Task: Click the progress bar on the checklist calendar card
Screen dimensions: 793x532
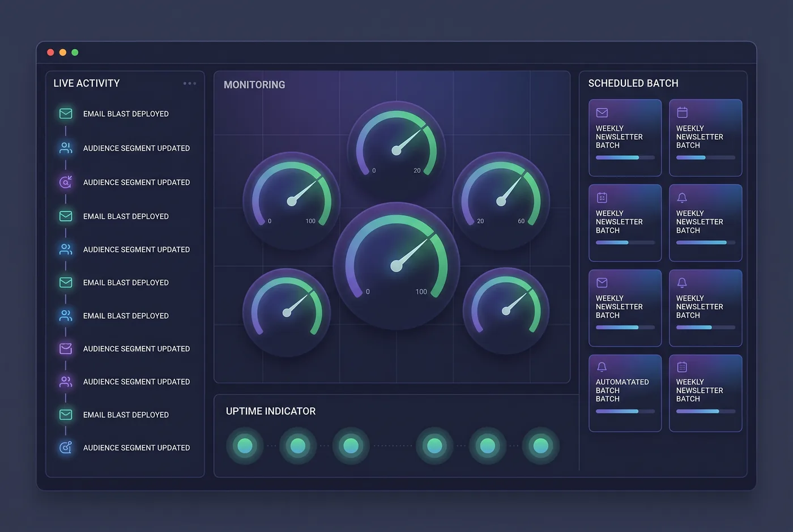Action: [625, 242]
